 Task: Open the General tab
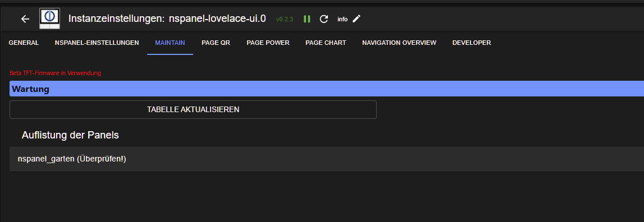tap(24, 43)
